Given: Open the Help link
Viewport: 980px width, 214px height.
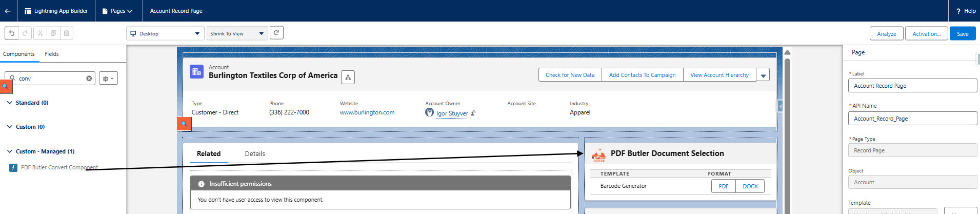Looking at the screenshot, I should click(966, 11).
